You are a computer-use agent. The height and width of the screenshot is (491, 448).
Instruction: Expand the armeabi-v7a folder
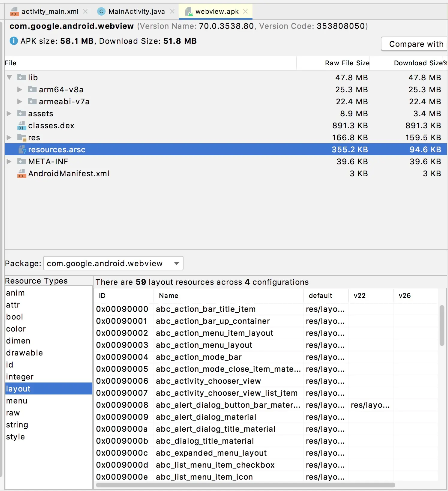pos(20,101)
